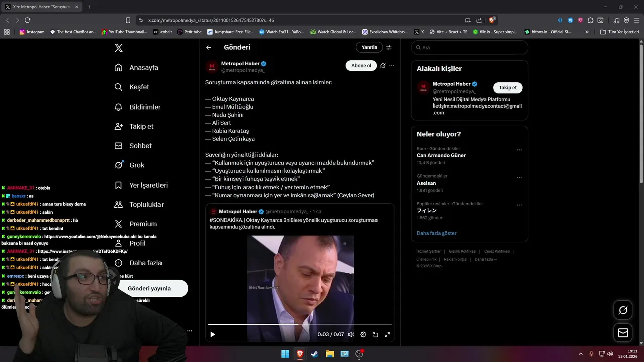Seek on the video progress bar

point(300,324)
